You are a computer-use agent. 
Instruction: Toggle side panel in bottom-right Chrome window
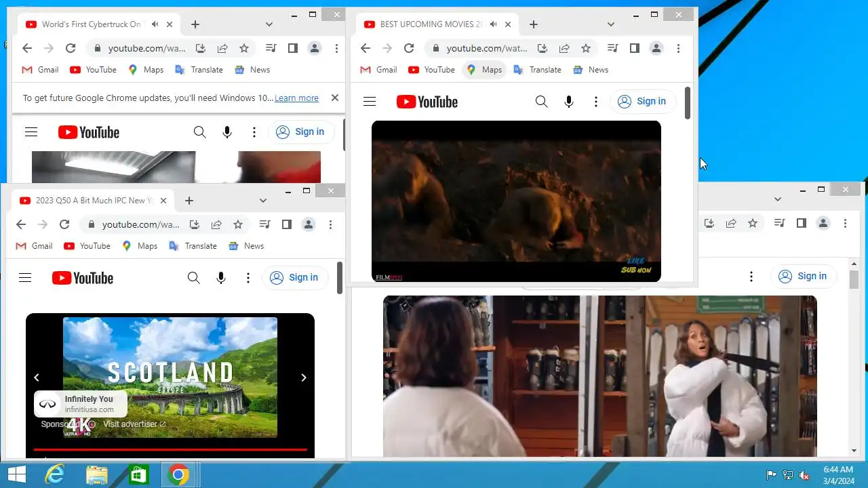point(802,223)
